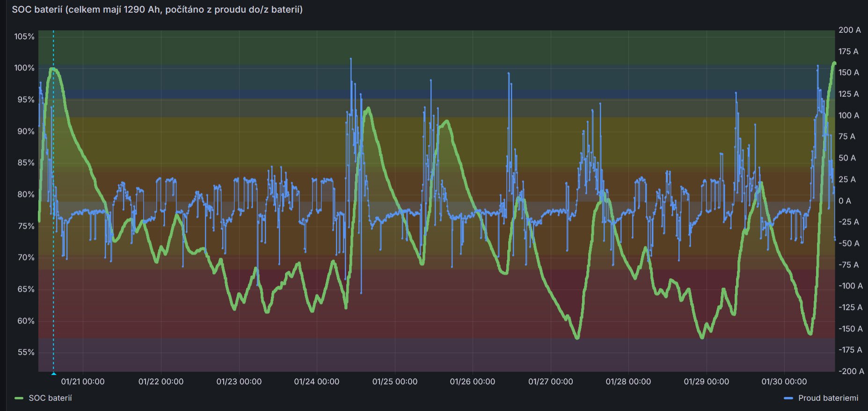Click the 01/24 00:00 time axis label
868x411 pixels.
[x=317, y=382]
